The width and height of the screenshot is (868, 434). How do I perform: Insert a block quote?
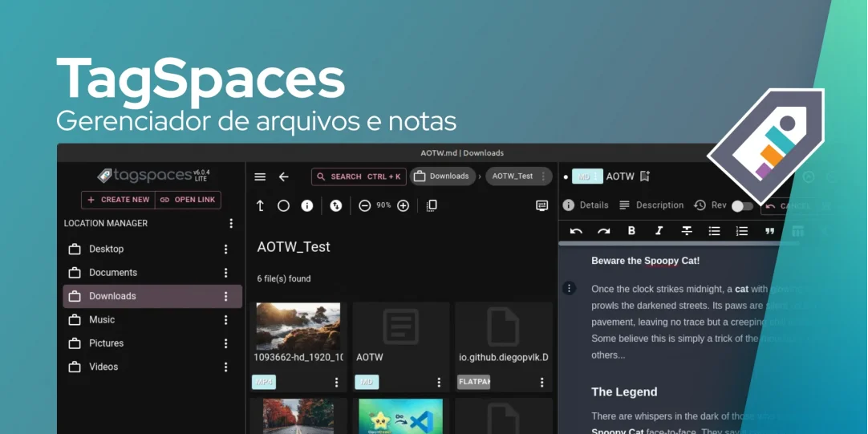(x=770, y=231)
